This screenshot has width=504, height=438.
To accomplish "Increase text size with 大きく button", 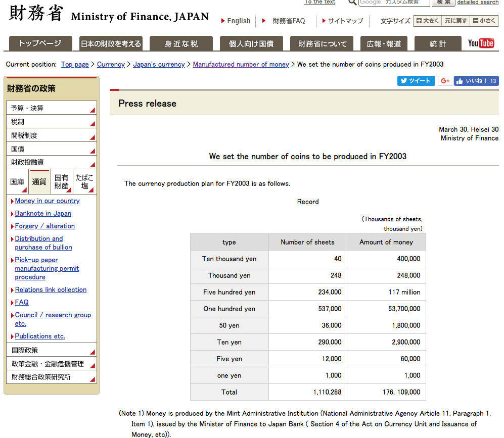I will tap(427, 21).
